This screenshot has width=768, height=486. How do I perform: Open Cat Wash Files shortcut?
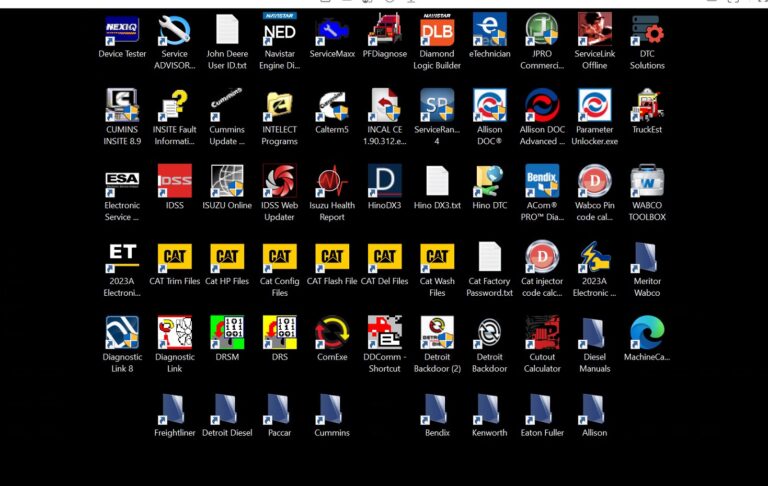coord(437,257)
